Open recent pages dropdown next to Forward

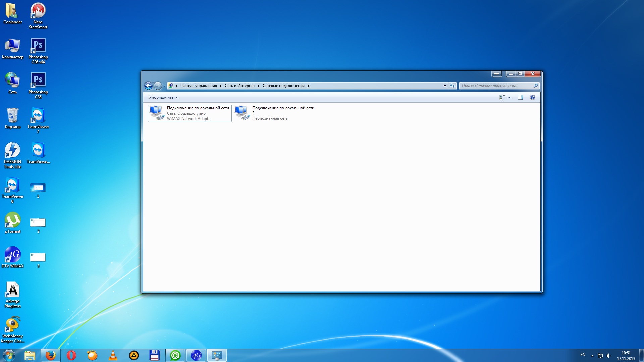pyautogui.click(x=164, y=86)
